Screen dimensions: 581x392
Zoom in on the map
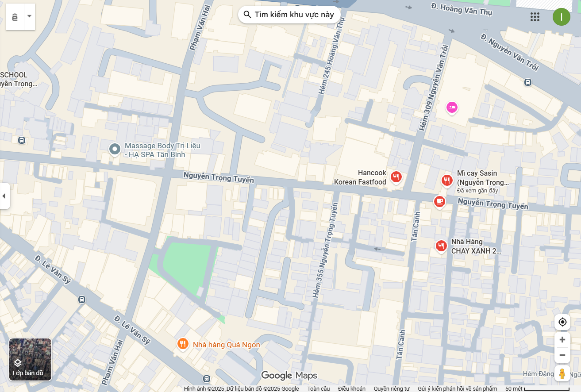point(562,340)
